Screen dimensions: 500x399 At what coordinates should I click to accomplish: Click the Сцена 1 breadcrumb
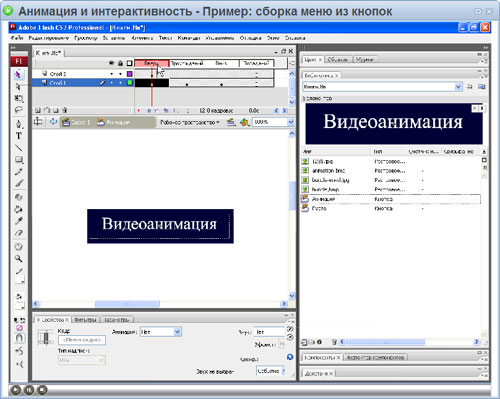point(76,122)
